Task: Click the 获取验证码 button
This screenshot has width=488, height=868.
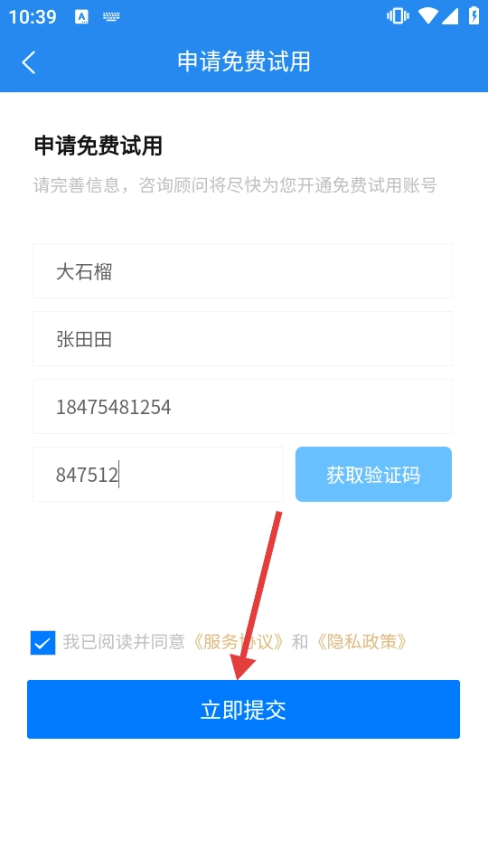Action: tap(373, 475)
